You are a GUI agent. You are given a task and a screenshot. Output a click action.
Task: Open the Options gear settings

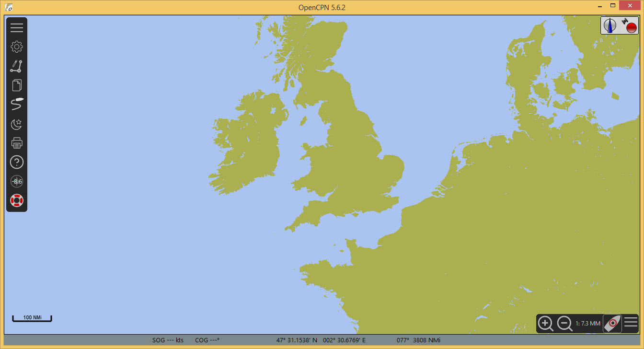(17, 47)
